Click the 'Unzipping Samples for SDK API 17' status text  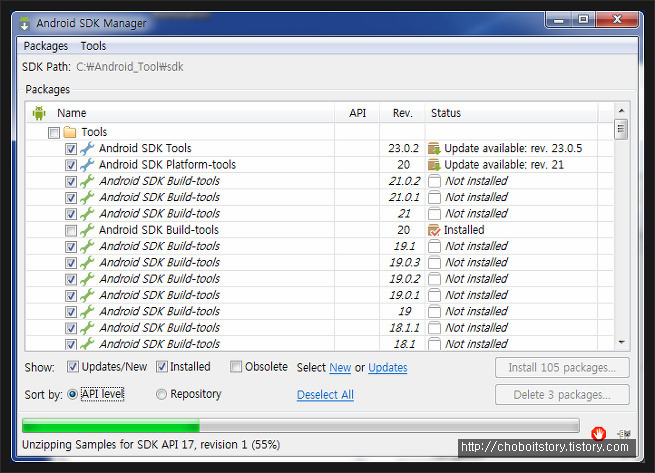151,445
